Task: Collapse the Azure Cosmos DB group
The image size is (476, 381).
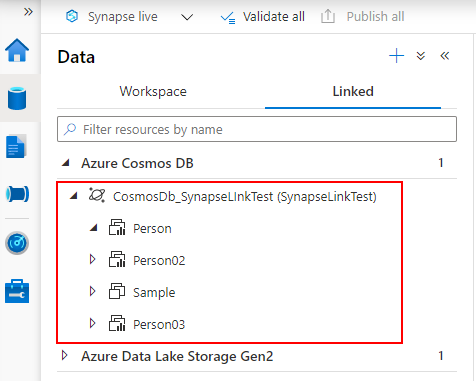Action: 66,163
